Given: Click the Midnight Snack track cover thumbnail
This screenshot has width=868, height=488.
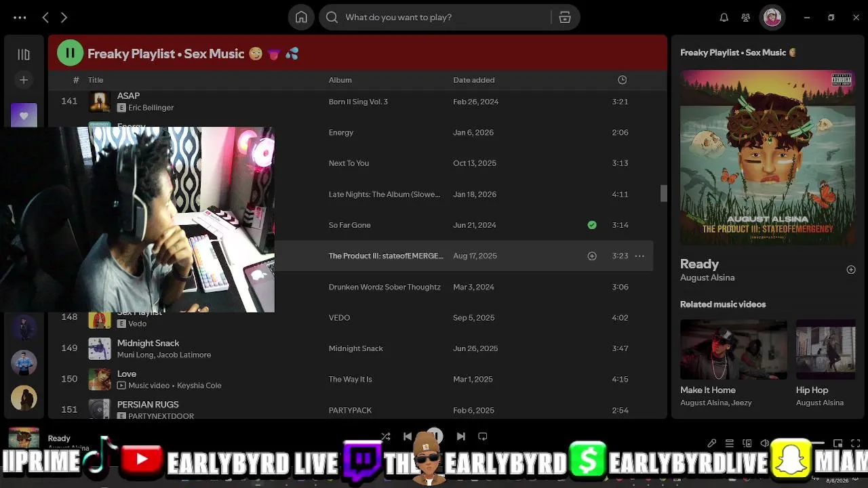Looking at the screenshot, I should (x=100, y=348).
